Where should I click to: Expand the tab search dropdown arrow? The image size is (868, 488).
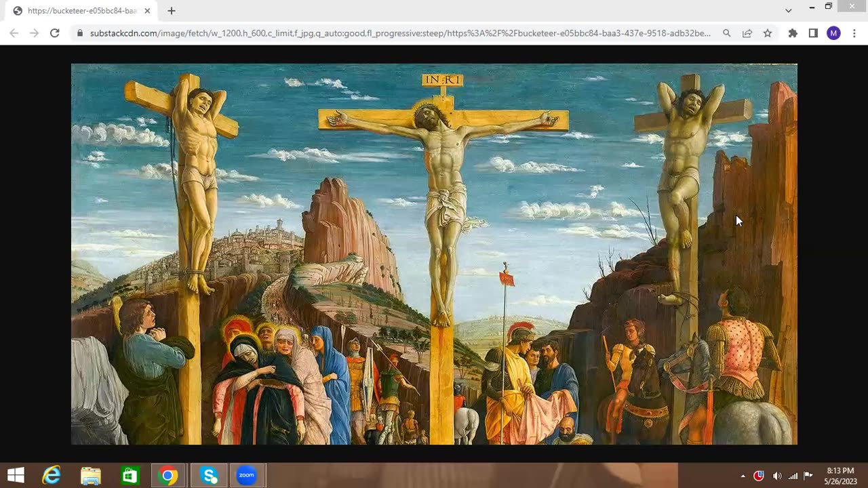tap(788, 11)
